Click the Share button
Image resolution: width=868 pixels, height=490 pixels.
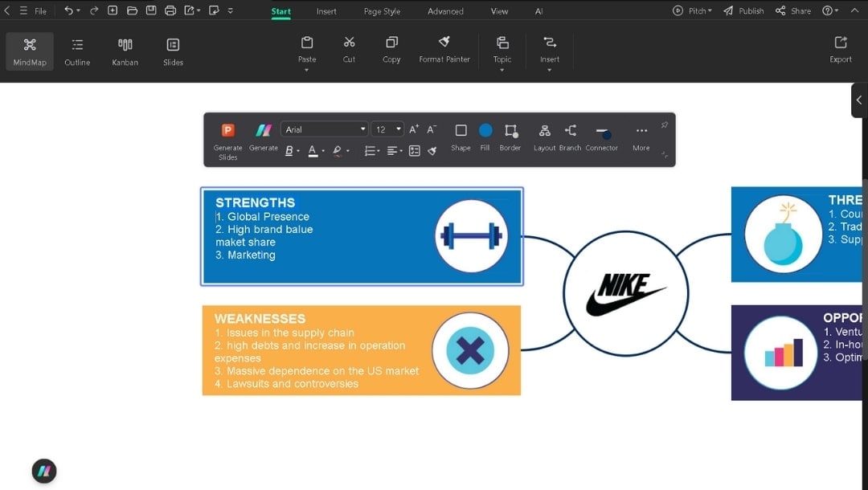click(x=793, y=10)
